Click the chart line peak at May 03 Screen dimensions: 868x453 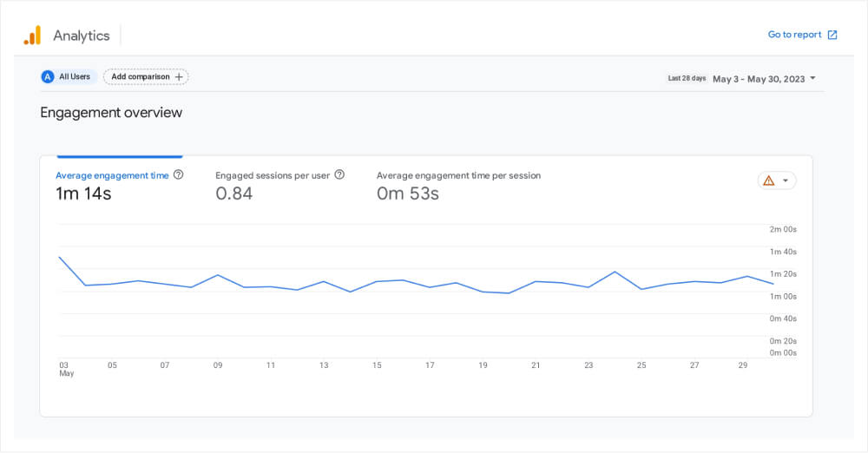pyautogui.click(x=59, y=257)
